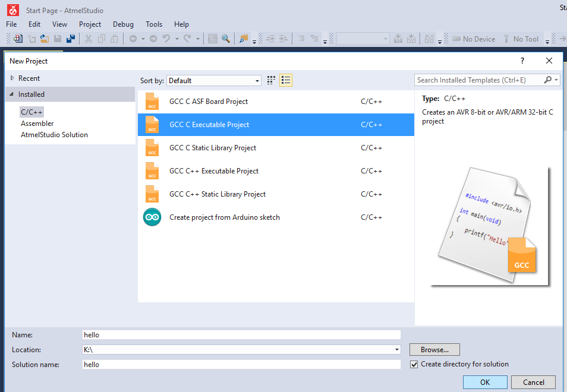The height and width of the screenshot is (392, 567).
Task: Click the New Project toolbar icon
Action: pyautogui.click(x=18, y=39)
